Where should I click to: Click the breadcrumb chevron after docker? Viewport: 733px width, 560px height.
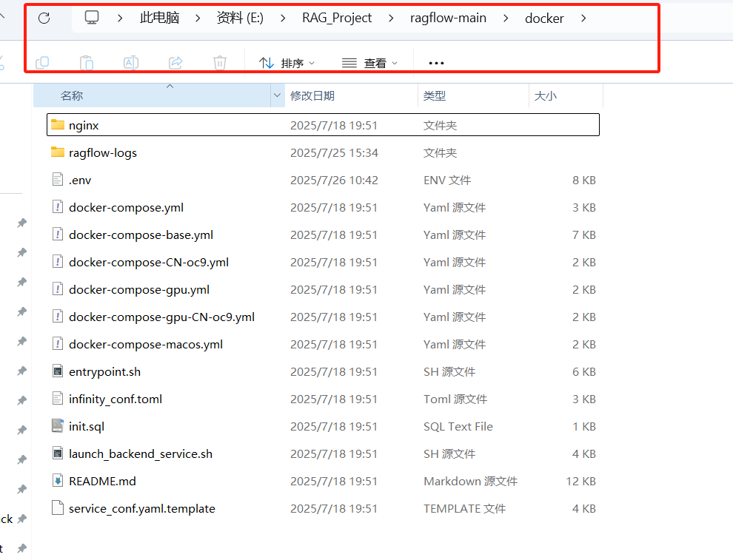click(584, 18)
